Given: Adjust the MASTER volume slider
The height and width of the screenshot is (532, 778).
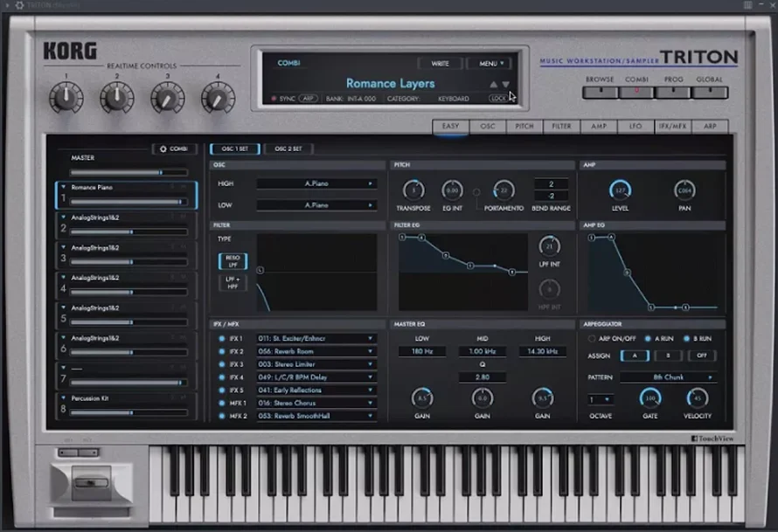Looking at the screenshot, I should (x=128, y=172).
